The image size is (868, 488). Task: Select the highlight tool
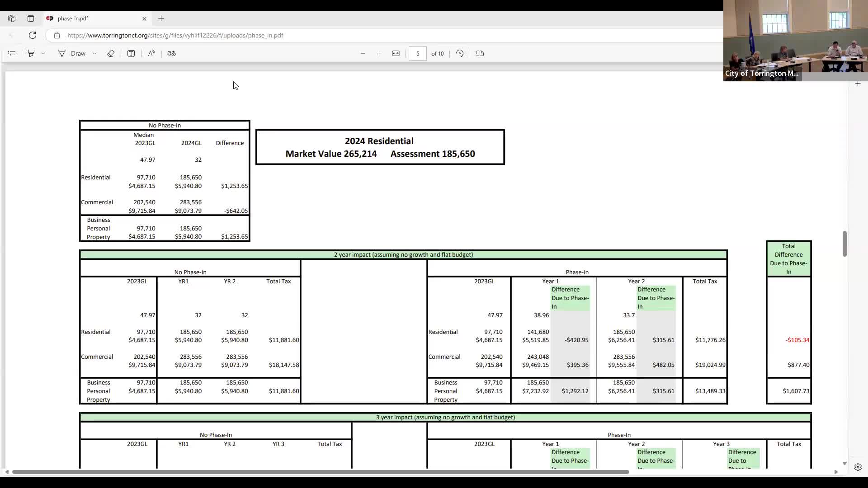[31, 53]
